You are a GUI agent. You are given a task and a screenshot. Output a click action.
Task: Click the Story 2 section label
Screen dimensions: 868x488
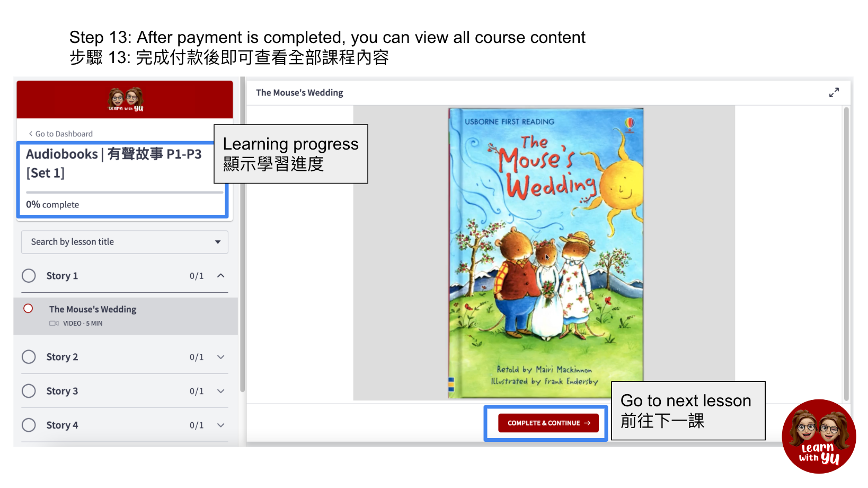62,357
